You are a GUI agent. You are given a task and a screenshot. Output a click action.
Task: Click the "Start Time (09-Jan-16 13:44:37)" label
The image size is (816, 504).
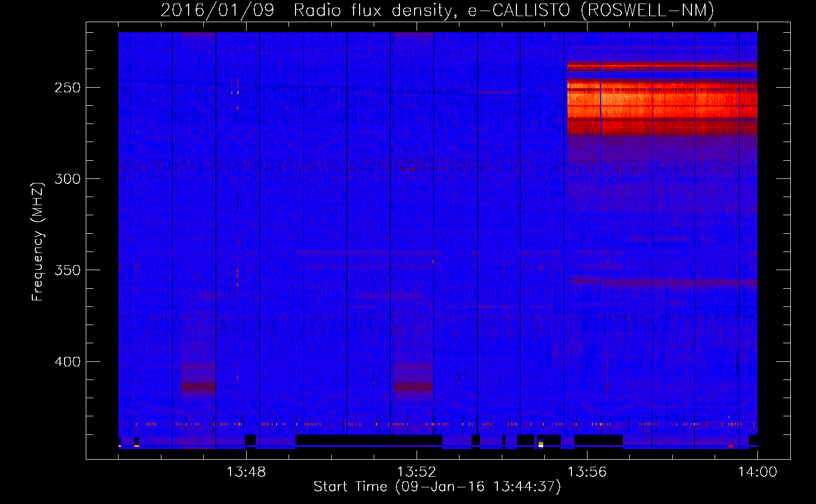tap(437, 487)
